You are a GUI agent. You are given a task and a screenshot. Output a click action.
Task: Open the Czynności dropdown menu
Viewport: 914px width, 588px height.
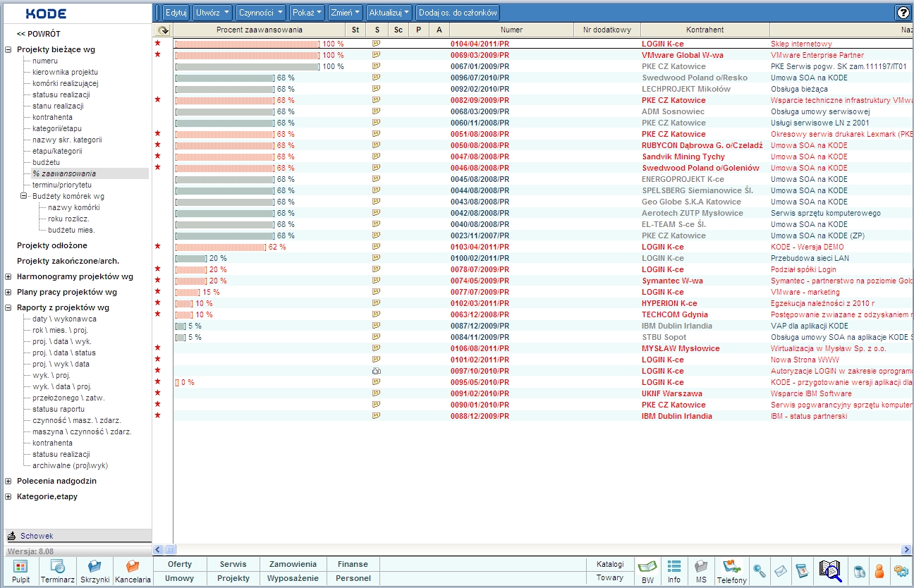pyautogui.click(x=261, y=12)
